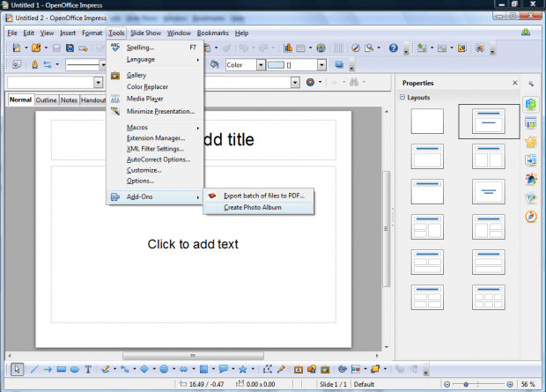Switch to the Outline view tab
The image size is (546, 392).
pos(46,100)
